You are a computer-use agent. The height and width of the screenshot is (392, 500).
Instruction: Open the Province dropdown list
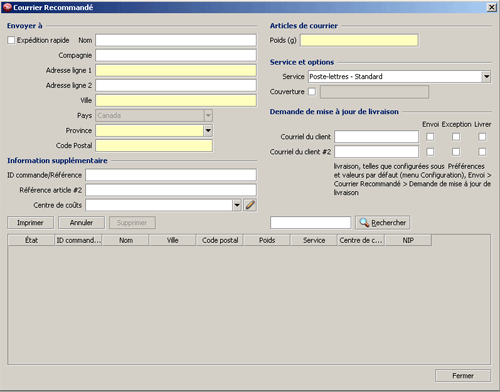click(208, 130)
